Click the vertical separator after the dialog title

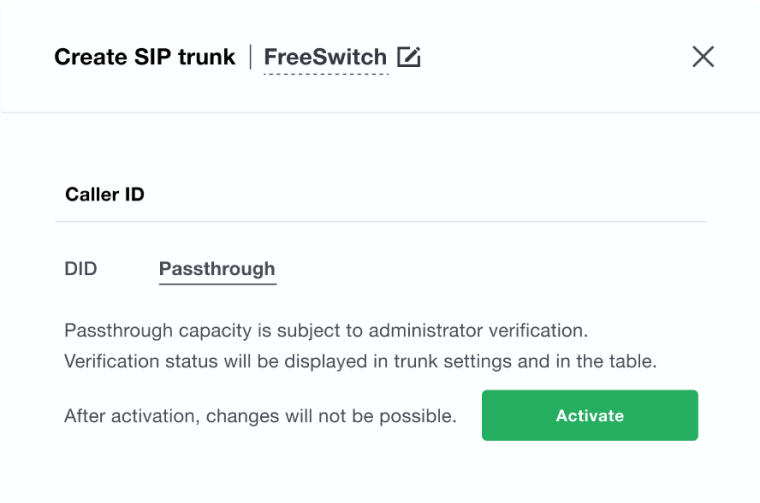[x=250, y=57]
